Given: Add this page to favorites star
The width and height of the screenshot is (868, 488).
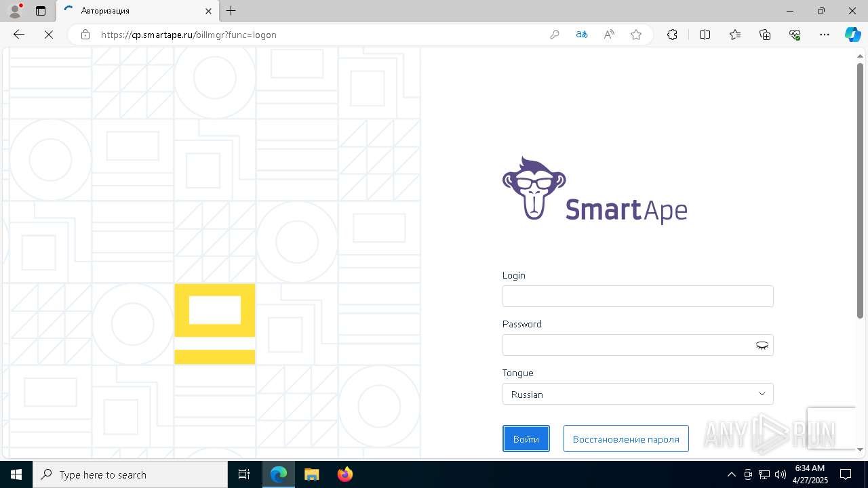Looking at the screenshot, I should point(636,35).
